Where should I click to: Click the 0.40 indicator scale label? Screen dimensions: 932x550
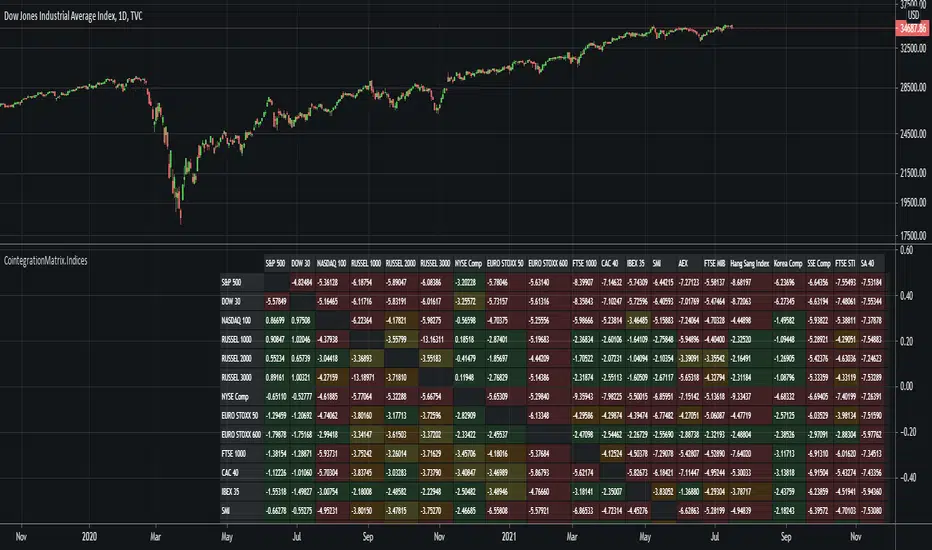point(906,296)
